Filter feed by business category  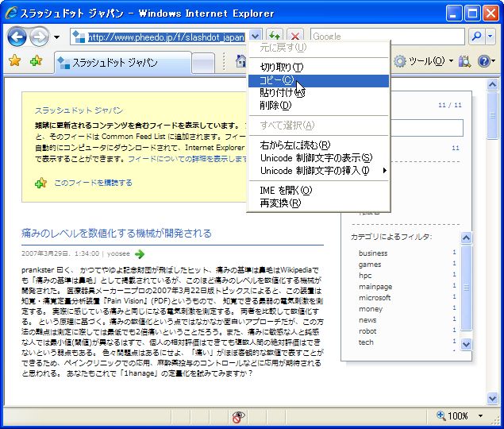pos(373,253)
